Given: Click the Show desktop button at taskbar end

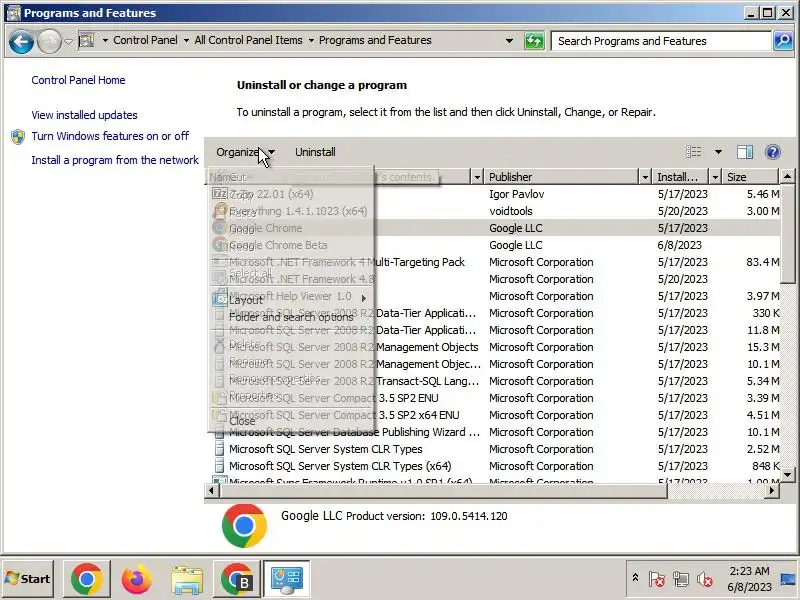Looking at the screenshot, I should [788, 579].
